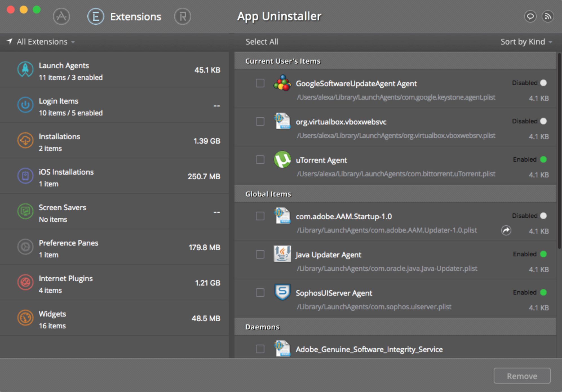Image resolution: width=562 pixels, height=392 pixels.
Task: Select the iOS Installations category
Action: point(114,176)
